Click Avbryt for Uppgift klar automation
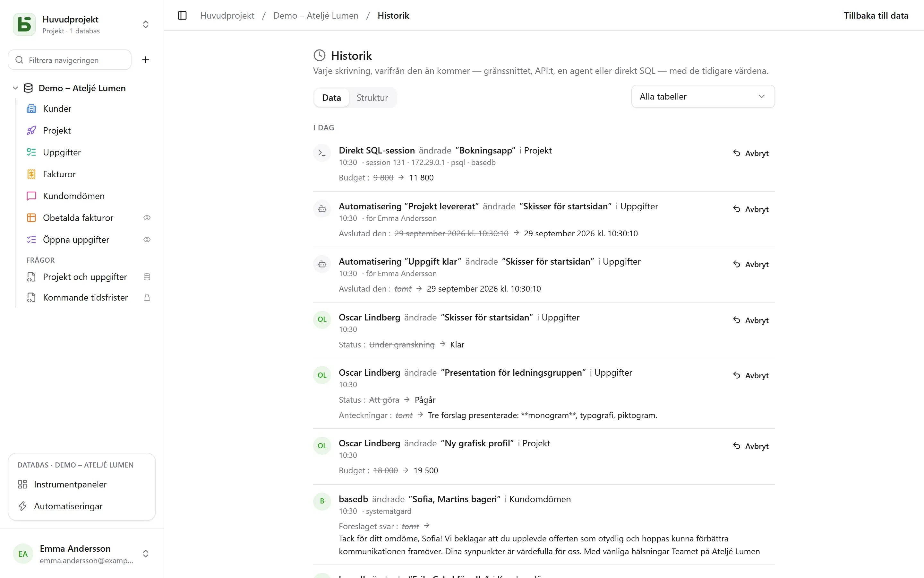The image size is (924, 578). pyautogui.click(x=751, y=264)
